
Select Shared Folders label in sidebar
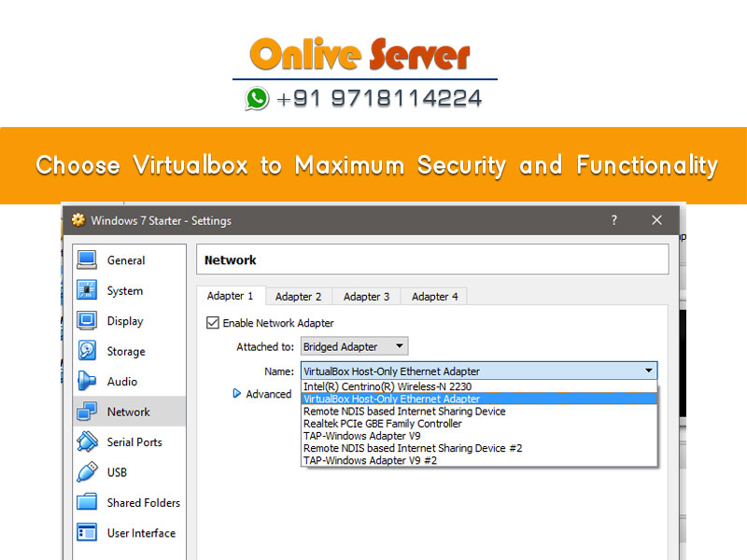144,502
